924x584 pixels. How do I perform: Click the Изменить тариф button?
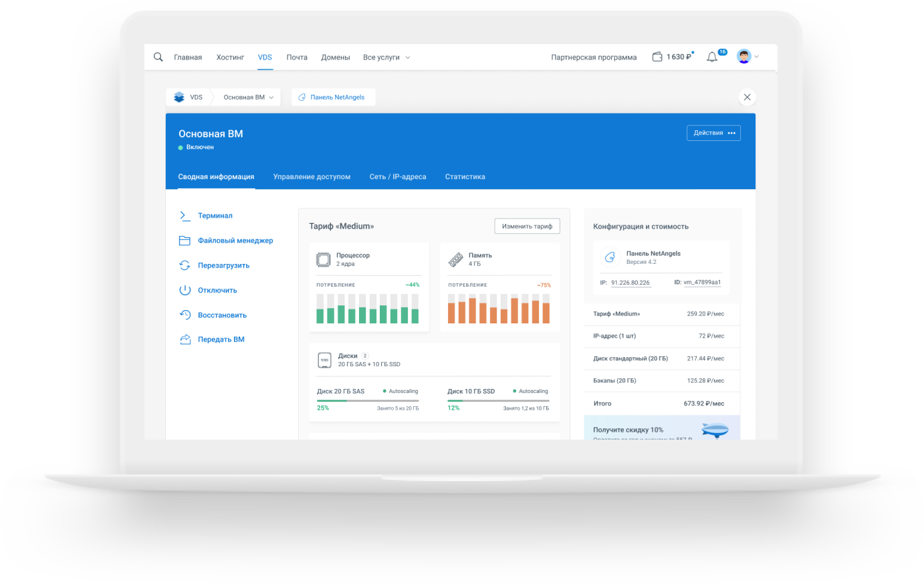(527, 226)
